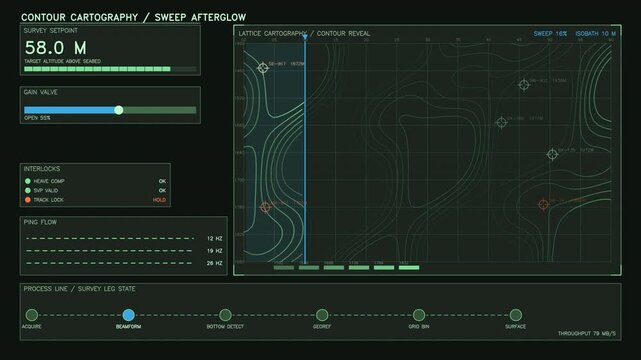The width and height of the screenshot is (641, 360).
Task: Click the 26 HZ label
Action: (214, 263)
